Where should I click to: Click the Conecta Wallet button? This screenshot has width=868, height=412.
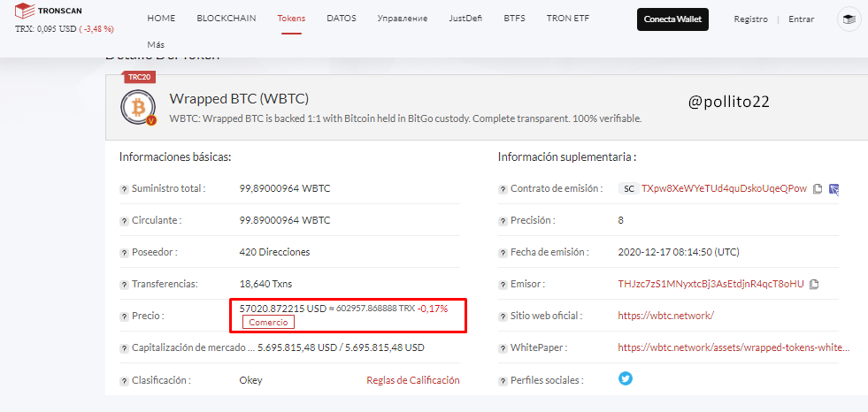coord(672,19)
